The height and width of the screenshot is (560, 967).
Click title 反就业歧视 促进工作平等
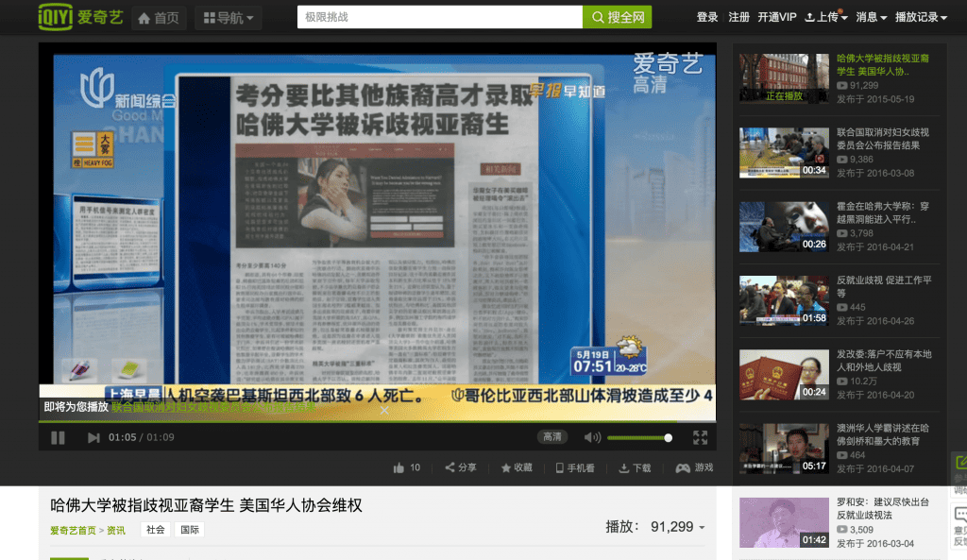click(x=884, y=287)
